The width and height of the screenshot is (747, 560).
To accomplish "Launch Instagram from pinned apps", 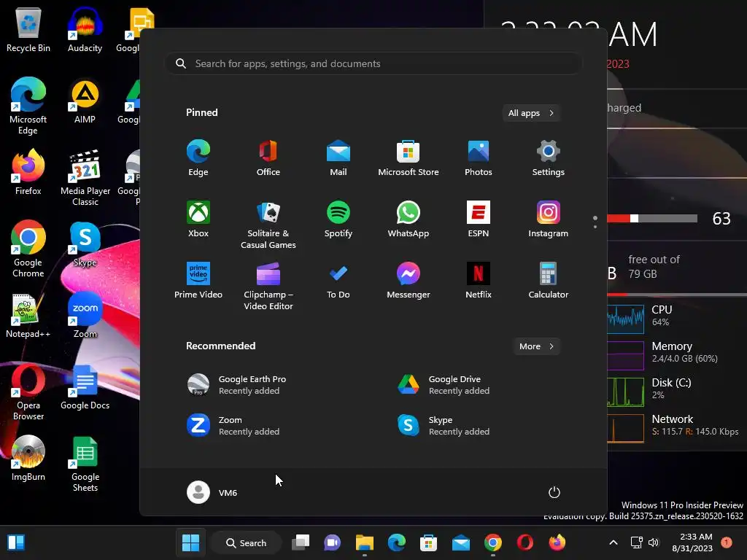I will click(x=549, y=219).
